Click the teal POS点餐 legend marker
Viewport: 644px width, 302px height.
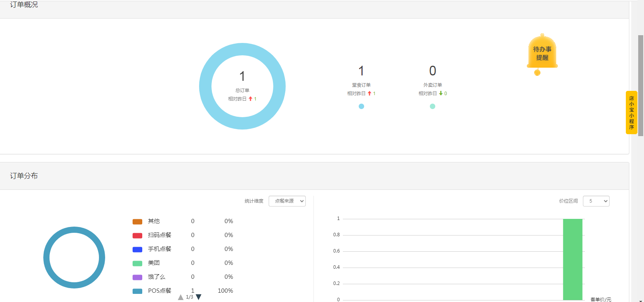[137, 291]
